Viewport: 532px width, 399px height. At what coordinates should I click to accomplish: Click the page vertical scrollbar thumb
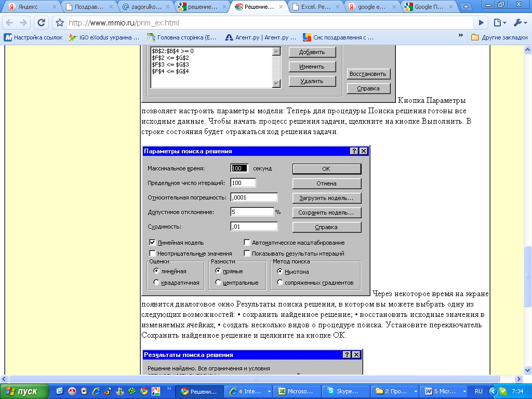point(528,276)
